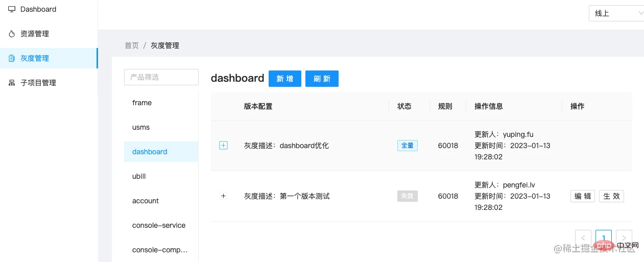This screenshot has height=262, width=644.
Task: Click the Dashboard monitor icon in sidebar
Action: pos(12,9)
